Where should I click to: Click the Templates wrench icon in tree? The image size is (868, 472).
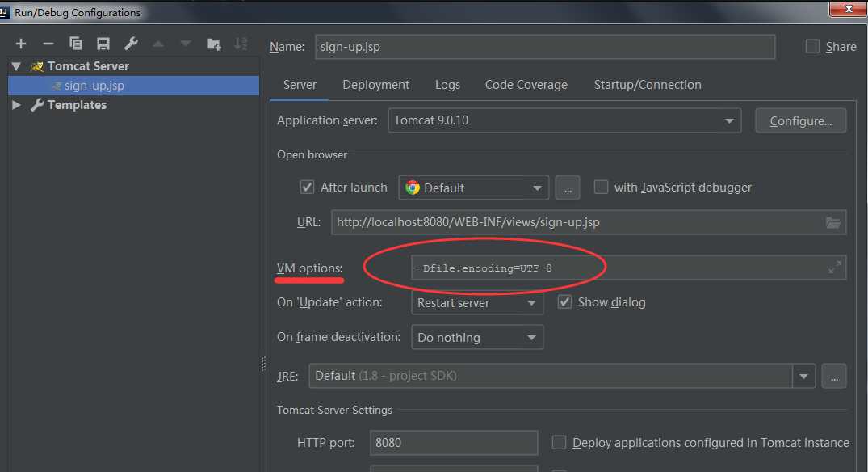coord(38,105)
